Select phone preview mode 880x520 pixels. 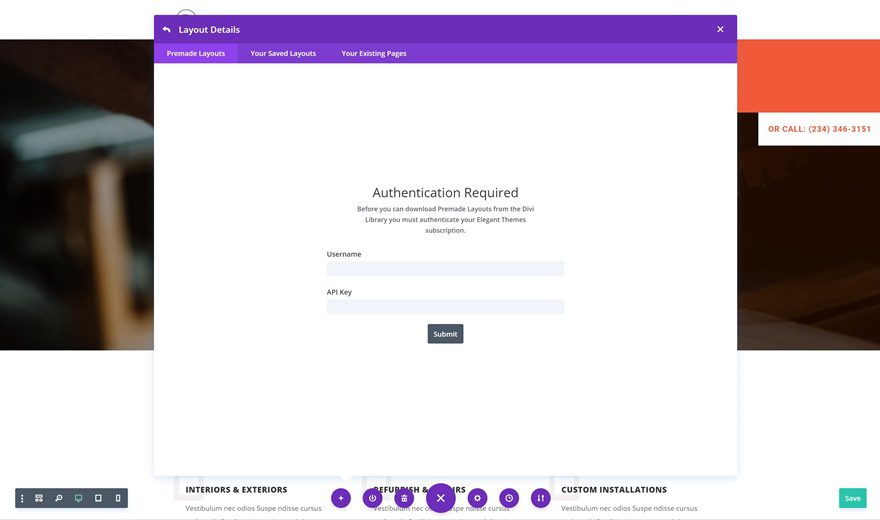118,498
